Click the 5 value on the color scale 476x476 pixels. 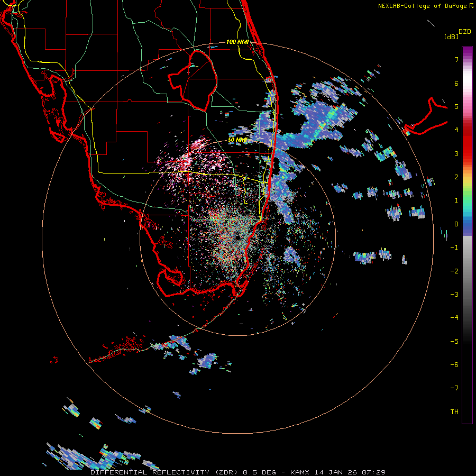456,106
